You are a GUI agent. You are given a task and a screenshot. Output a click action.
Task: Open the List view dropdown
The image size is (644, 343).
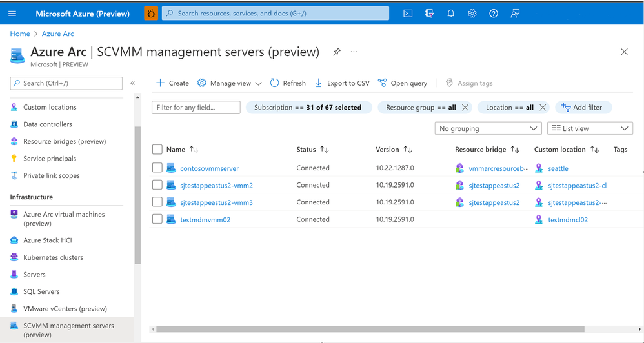pos(590,128)
